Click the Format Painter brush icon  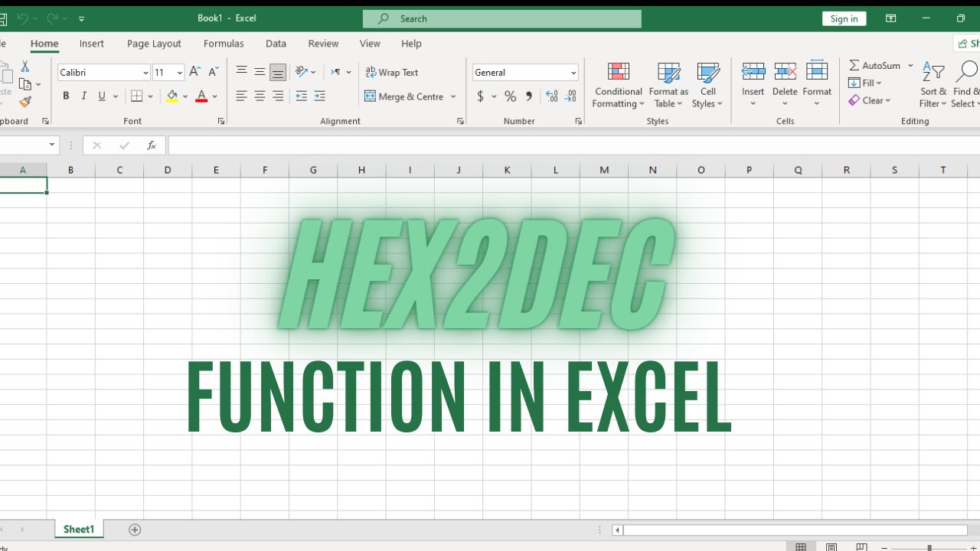click(25, 102)
